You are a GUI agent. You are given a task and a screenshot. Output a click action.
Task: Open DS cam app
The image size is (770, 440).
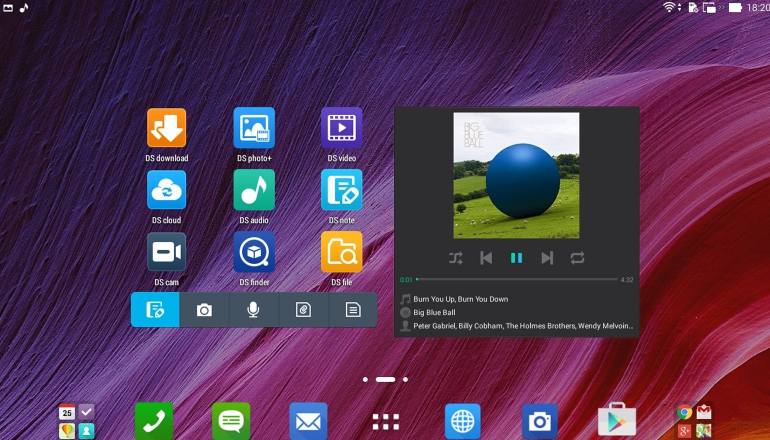(167, 252)
